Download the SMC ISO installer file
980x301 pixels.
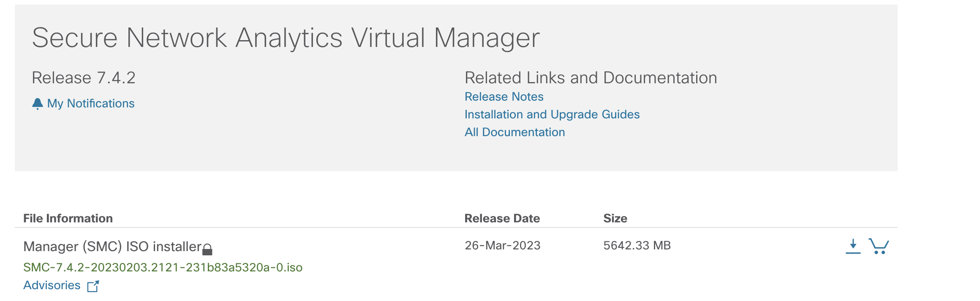853,246
